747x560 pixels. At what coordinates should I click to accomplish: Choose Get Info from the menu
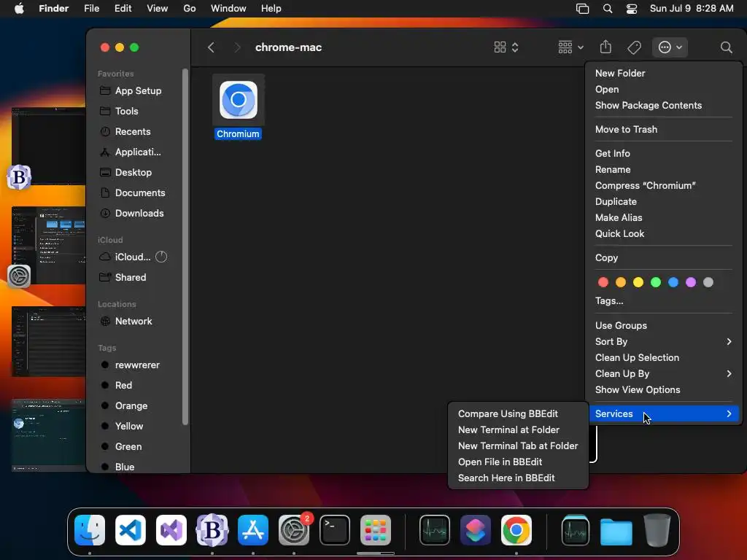click(663, 153)
